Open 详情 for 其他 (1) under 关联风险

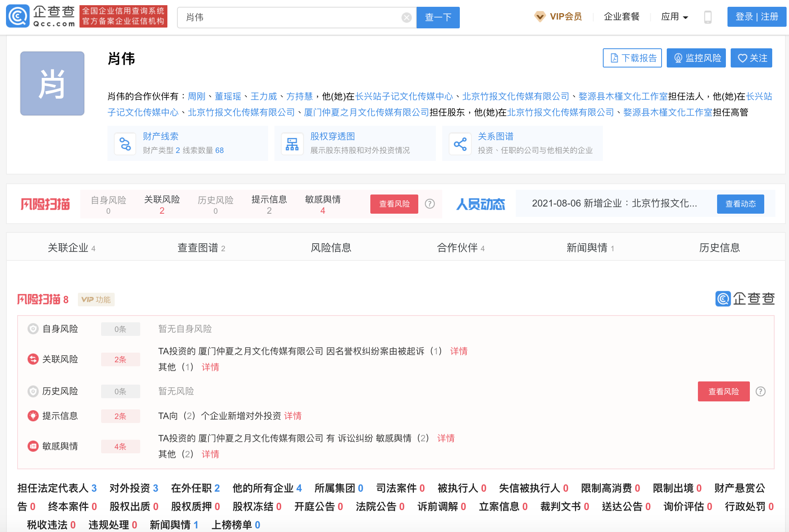(x=210, y=367)
